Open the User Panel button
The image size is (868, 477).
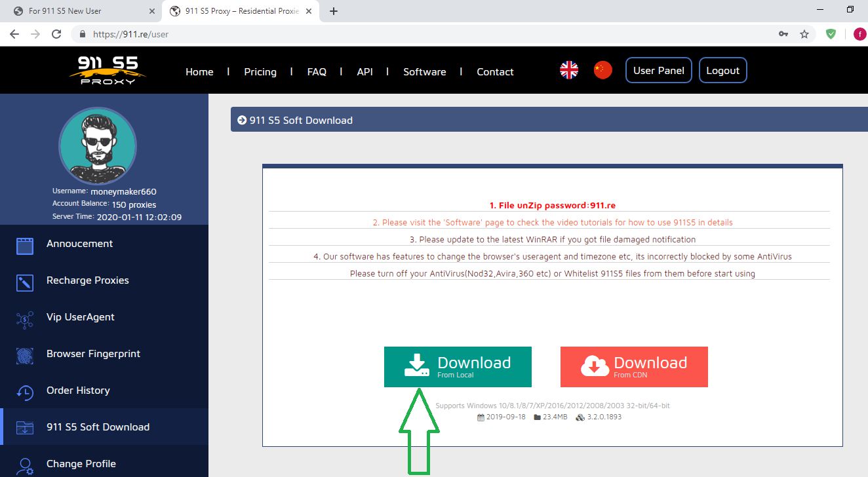tap(658, 71)
